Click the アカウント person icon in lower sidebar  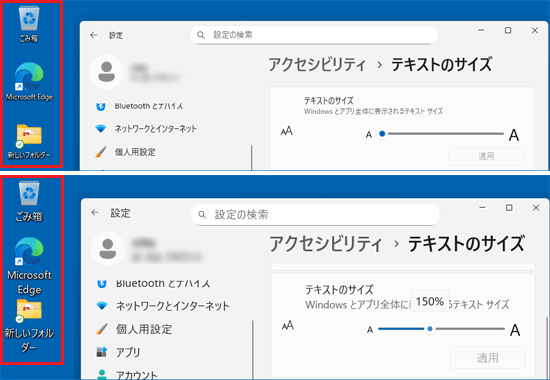[102, 374]
